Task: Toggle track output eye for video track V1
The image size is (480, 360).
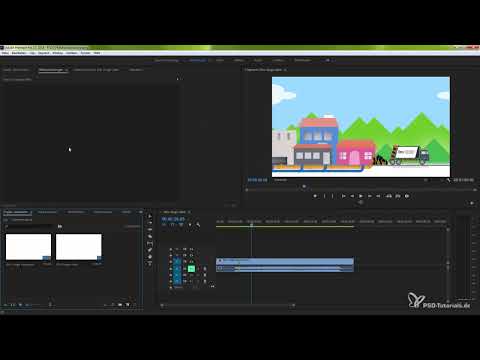Action: (x=191, y=262)
